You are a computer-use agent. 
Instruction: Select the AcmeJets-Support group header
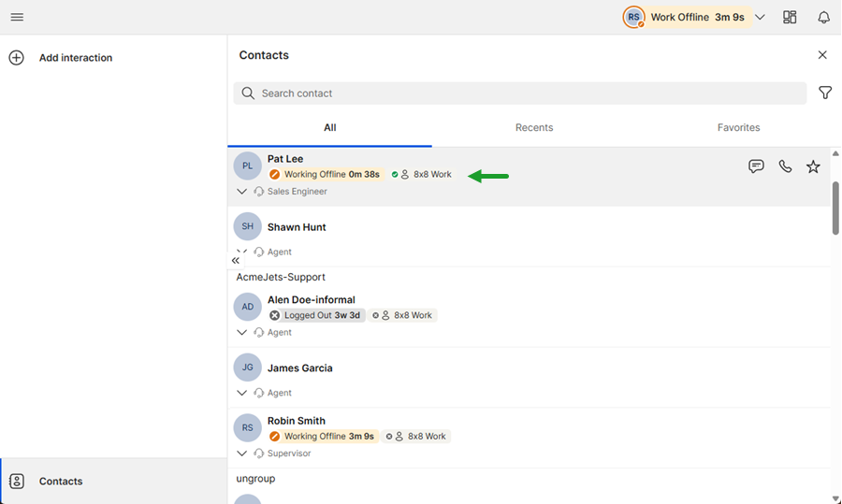[x=281, y=278]
